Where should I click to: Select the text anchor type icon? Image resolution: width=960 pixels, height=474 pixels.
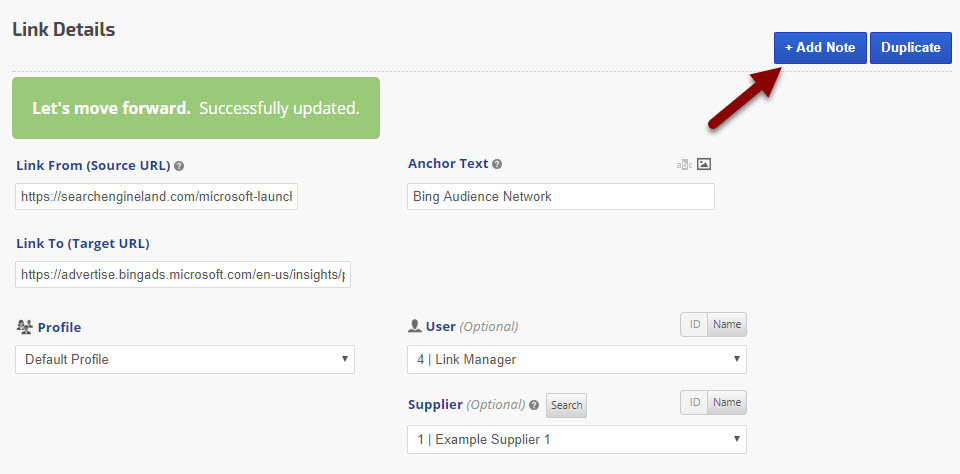coord(684,165)
